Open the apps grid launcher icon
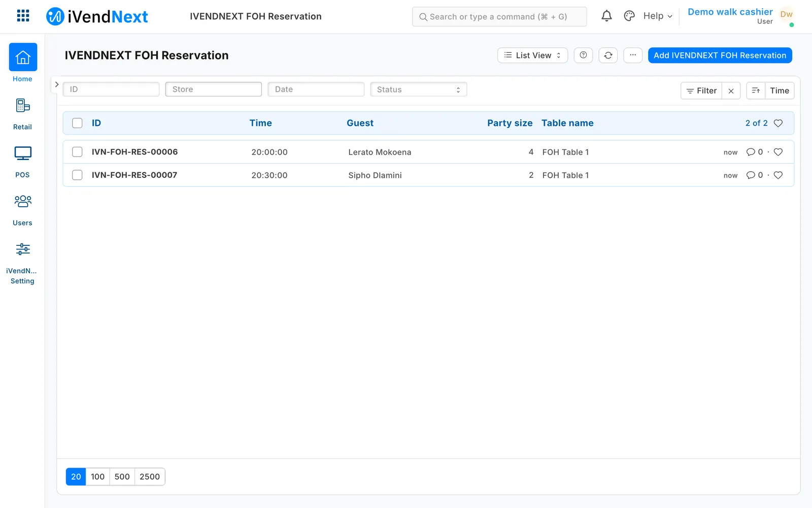This screenshot has height=508, width=812. tap(23, 16)
